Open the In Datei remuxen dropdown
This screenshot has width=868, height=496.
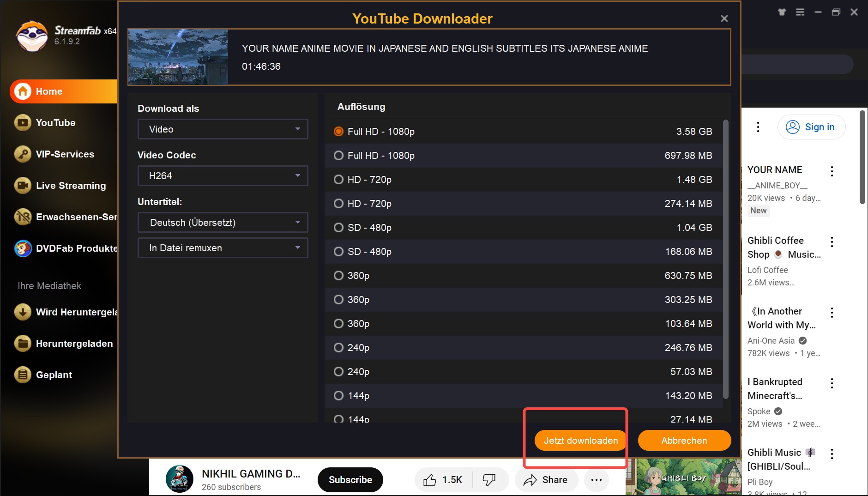pos(223,248)
